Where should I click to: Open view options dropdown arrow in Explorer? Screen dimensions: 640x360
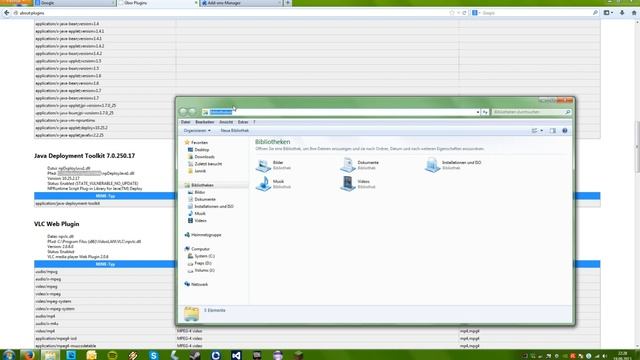(x=542, y=131)
